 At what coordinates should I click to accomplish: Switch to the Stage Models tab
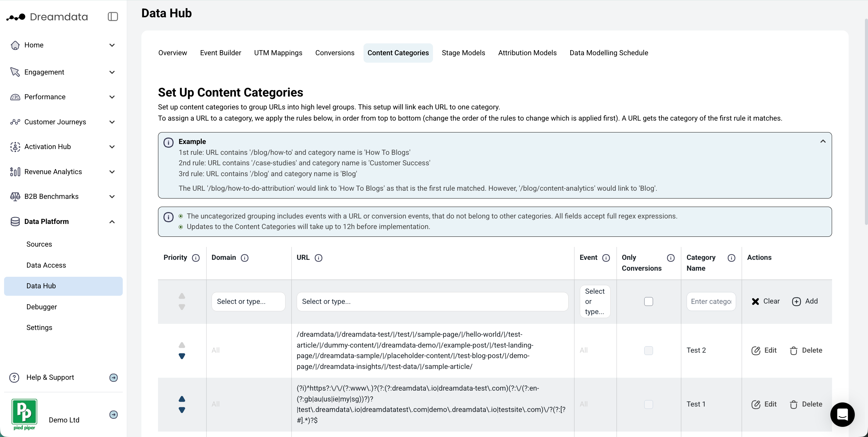[x=463, y=53]
